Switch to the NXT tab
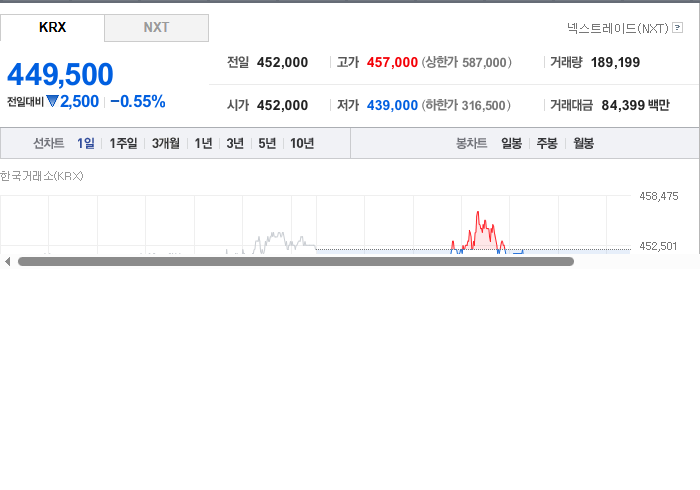The height and width of the screenshot is (490, 700). tap(156, 28)
